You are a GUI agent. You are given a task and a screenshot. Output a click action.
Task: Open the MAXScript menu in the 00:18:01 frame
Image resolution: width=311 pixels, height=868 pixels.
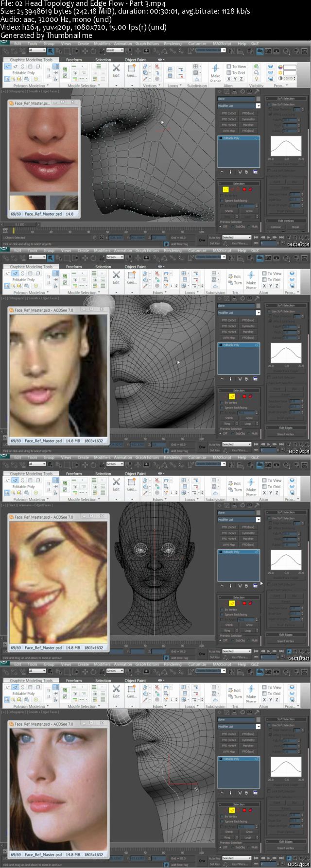pyautogui.click(x=222, y=458)
